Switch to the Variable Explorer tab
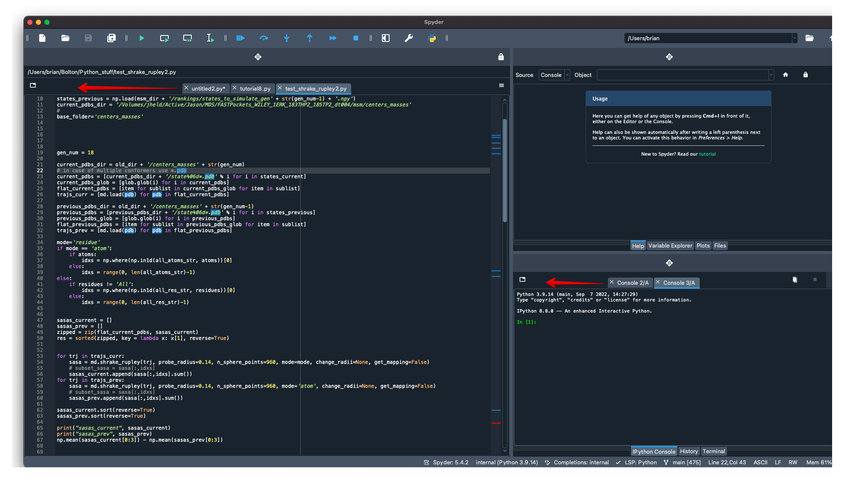The width and height of the screenshot is (868, 499). pyautogui.click(x=670, y=245)
